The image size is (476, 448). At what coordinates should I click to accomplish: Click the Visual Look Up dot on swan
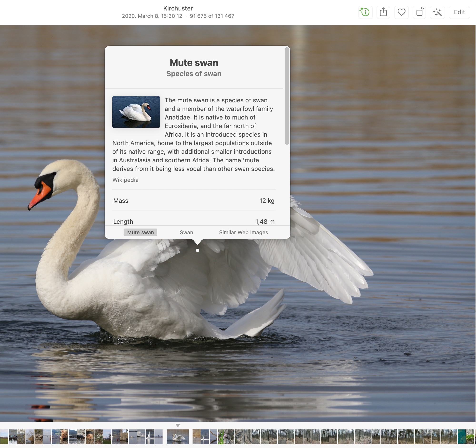pos(198,251)
